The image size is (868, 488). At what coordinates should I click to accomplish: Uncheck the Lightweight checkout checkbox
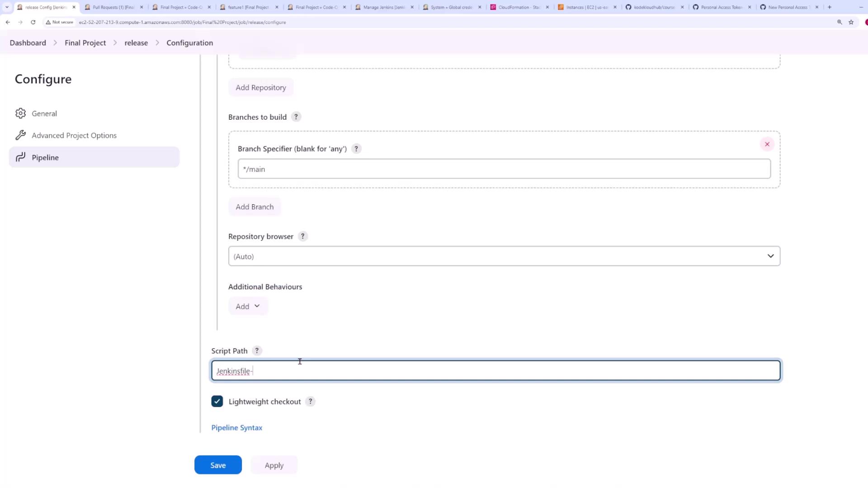pos(217,401)
